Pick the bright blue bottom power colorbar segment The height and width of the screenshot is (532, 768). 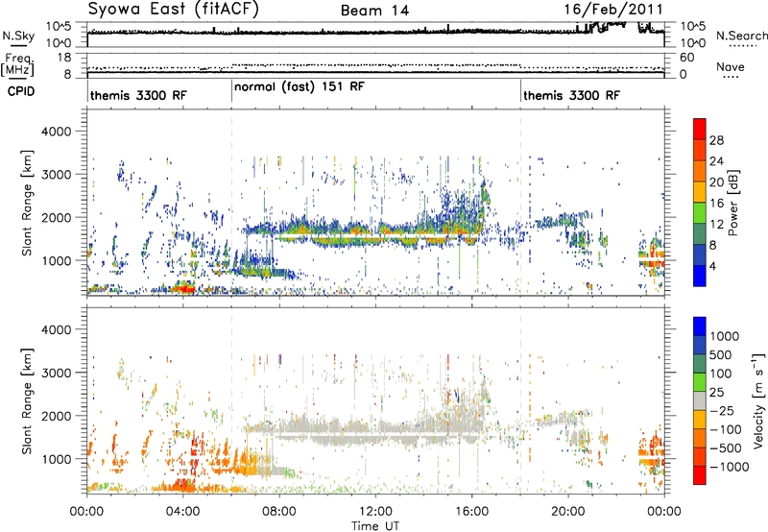pos(700,277)
